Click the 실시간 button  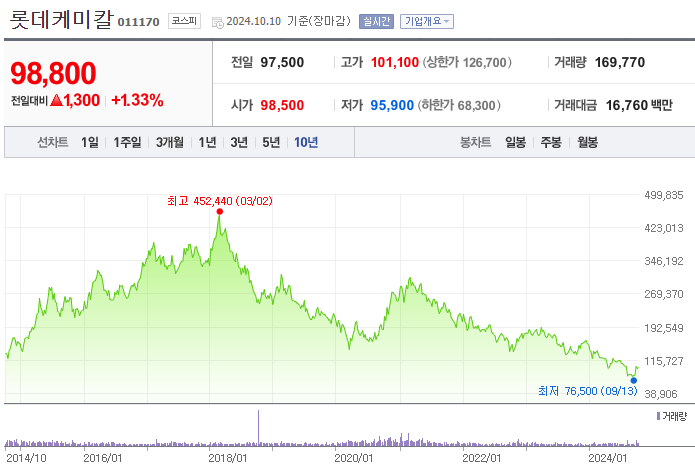click(376, 21)
